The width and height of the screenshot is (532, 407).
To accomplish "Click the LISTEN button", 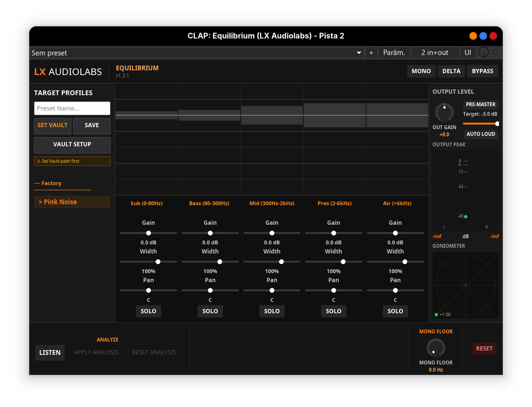I will tap(50, 353).
